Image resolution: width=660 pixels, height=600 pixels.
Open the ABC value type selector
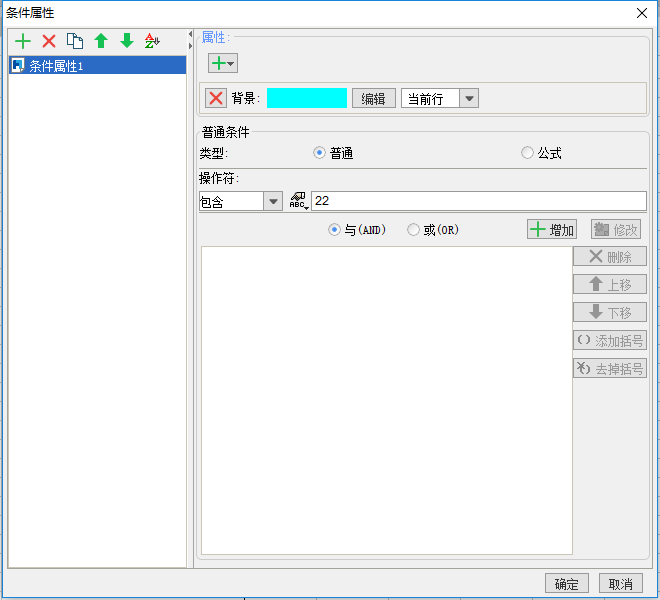[x=299, y=201]
